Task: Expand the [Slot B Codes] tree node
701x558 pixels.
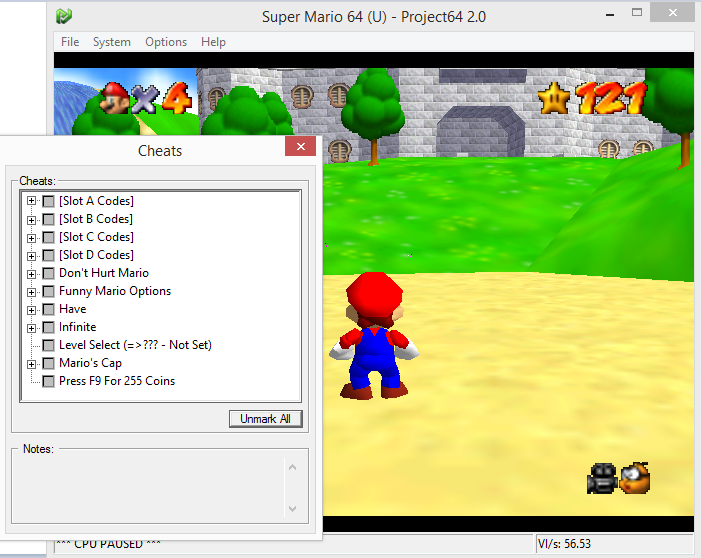Action: pyautogui.click(x=31, y=220)
